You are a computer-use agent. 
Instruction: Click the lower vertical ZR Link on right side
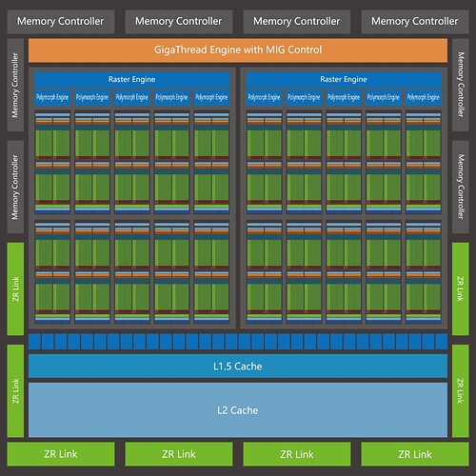tap(461, 391)
